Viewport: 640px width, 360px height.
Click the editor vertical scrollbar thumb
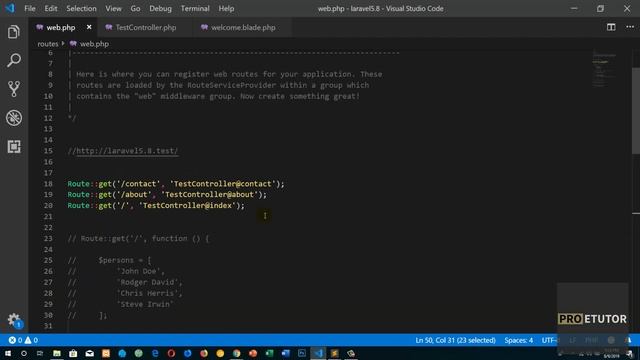(x=636, y=110)
